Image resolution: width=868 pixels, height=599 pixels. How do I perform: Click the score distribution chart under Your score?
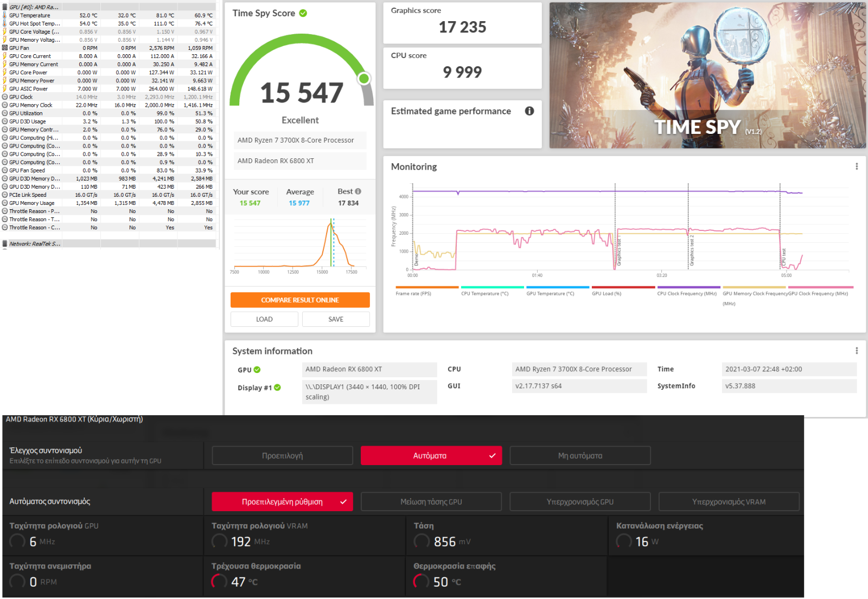click(x=300, y=245)
